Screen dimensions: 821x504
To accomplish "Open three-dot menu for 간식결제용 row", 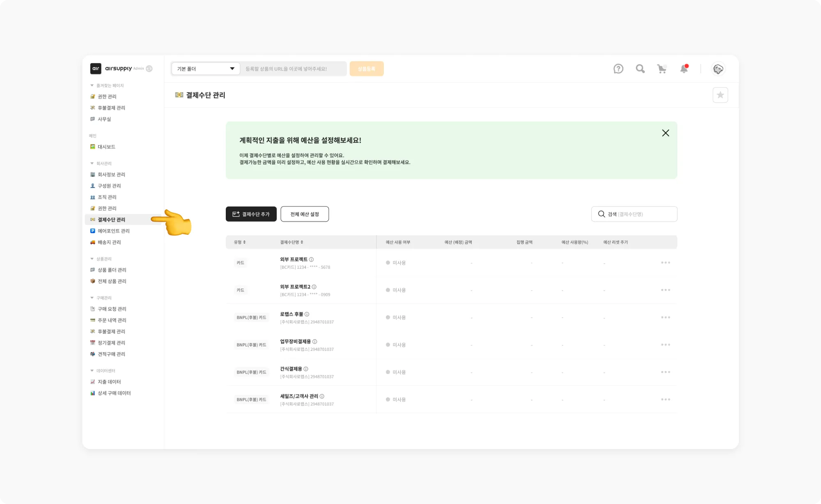I will click(x=665, y=372).
